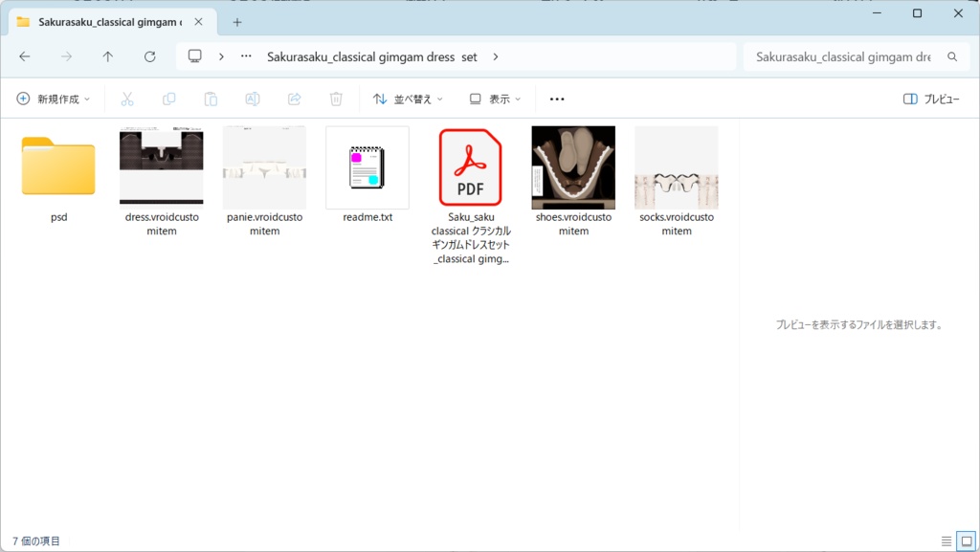The image size is (980, 552).
Task: Click the psd folder name label
Action: point(58,217)
